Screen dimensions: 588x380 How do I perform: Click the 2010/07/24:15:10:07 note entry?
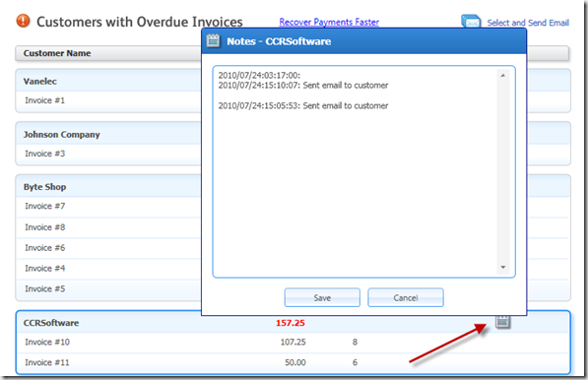click(303, 86)
